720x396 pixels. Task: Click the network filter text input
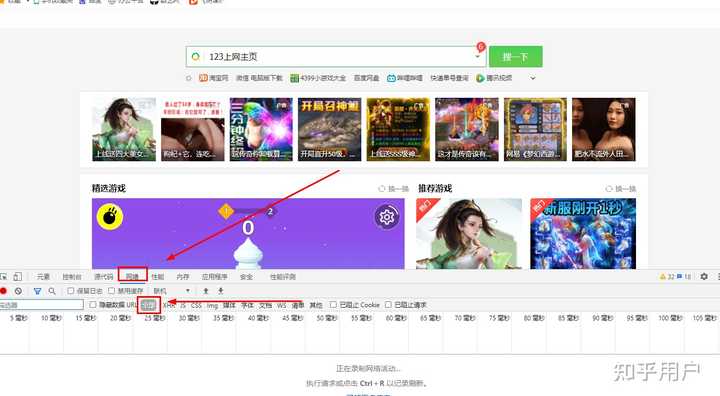pyautogui.click(x=41, y=305)
